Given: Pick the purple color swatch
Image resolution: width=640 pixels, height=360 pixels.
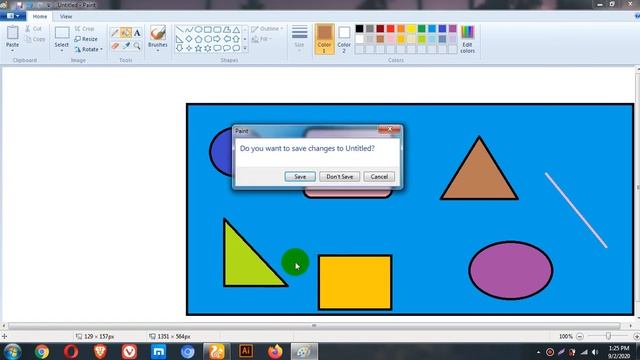Looking at the screenshot, I should (453, 29).
